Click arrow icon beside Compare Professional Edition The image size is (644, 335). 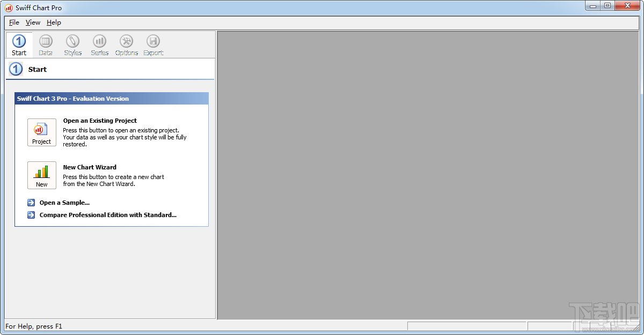(x=31, y=215)
